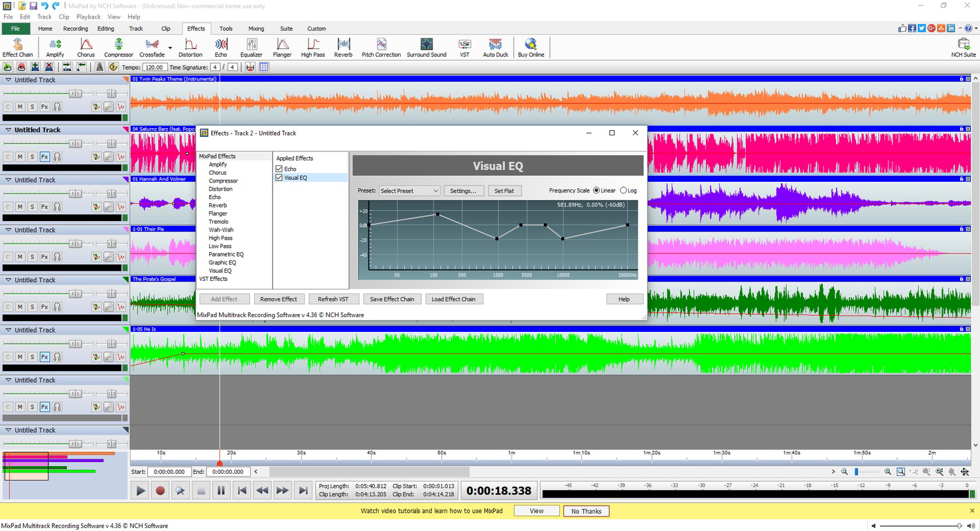Mute the first orange track with M
Screen dimensions: 980x531
pyautogui.click(x=20, y=106)
